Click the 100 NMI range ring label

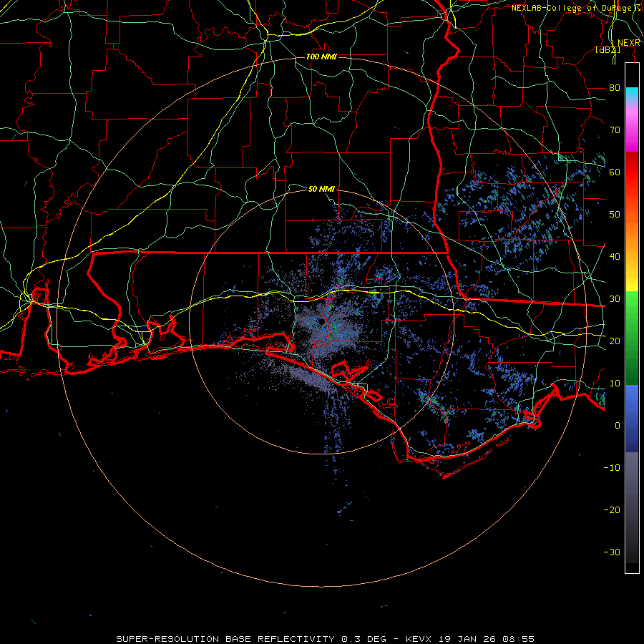pyautogui.click(x=321, y=57)
